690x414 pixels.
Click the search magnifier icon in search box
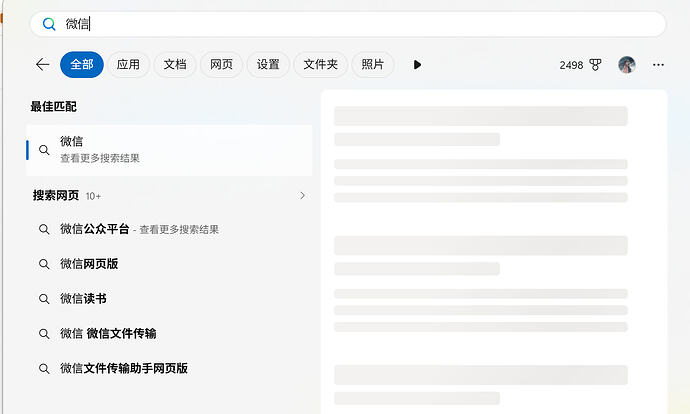tap(49, 24)
